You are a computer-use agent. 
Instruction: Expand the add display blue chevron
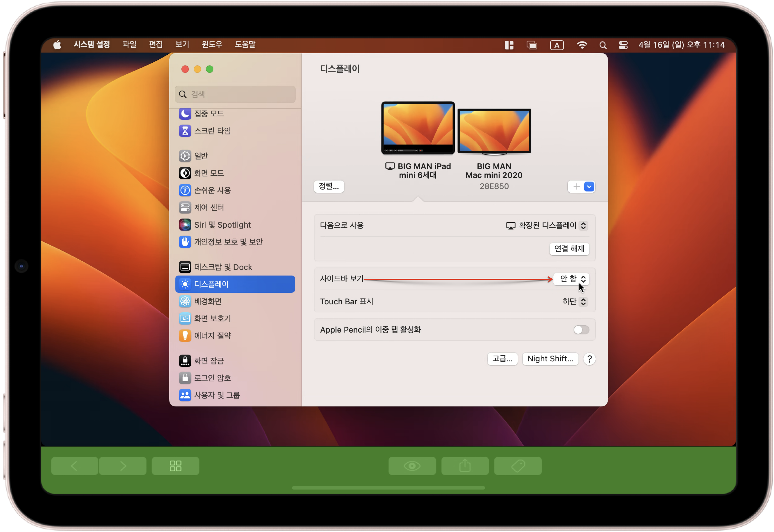589,187
